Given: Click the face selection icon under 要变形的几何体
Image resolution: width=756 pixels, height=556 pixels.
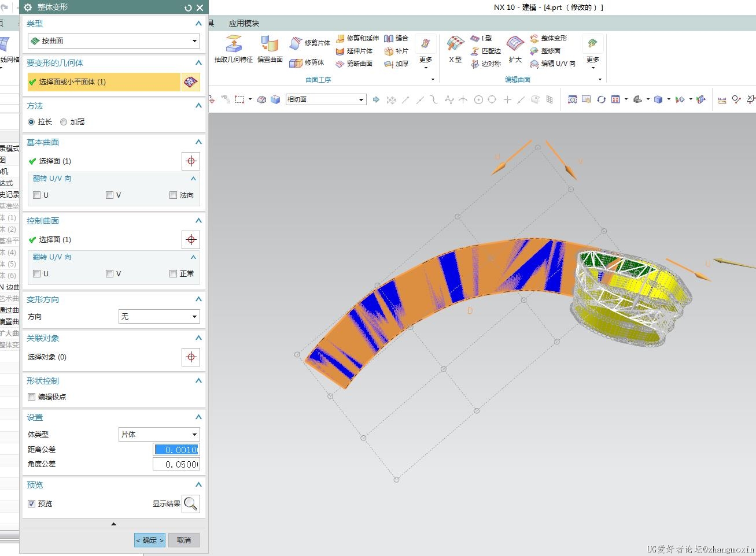Looking at the screenshot, I should [190, 82].
